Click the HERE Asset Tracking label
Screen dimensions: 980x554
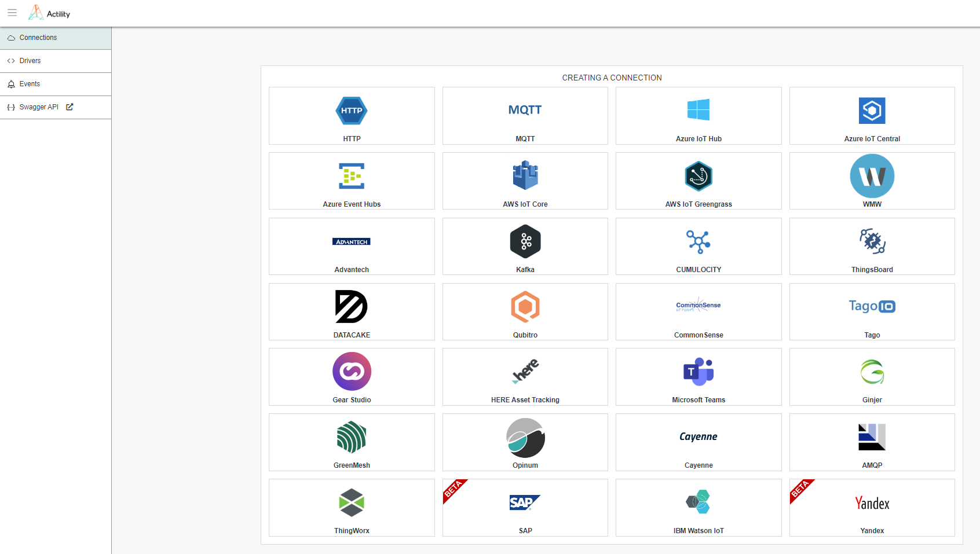tap(525, 400)
